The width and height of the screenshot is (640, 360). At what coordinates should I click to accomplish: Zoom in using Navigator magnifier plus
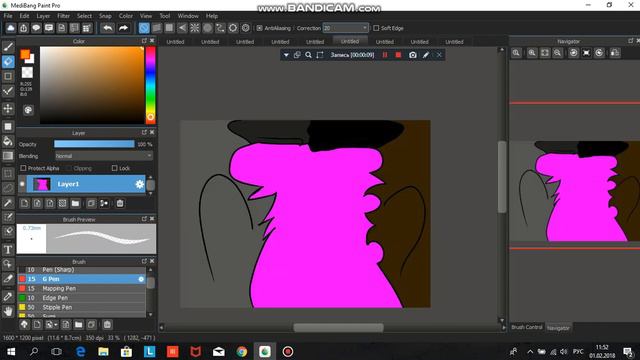[x=532, y=53]
